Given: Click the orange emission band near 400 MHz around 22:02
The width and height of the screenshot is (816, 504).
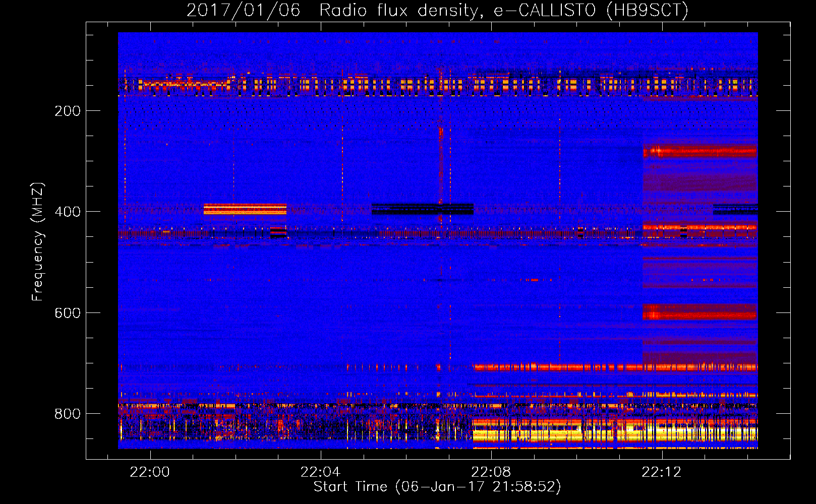Looking at the screenshot, I should point(245,209).
